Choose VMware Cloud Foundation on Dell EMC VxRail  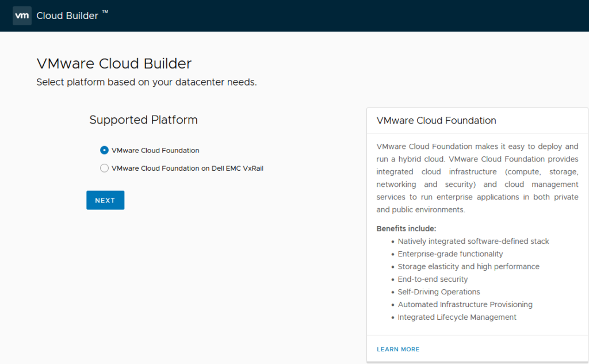pos(105,168)
